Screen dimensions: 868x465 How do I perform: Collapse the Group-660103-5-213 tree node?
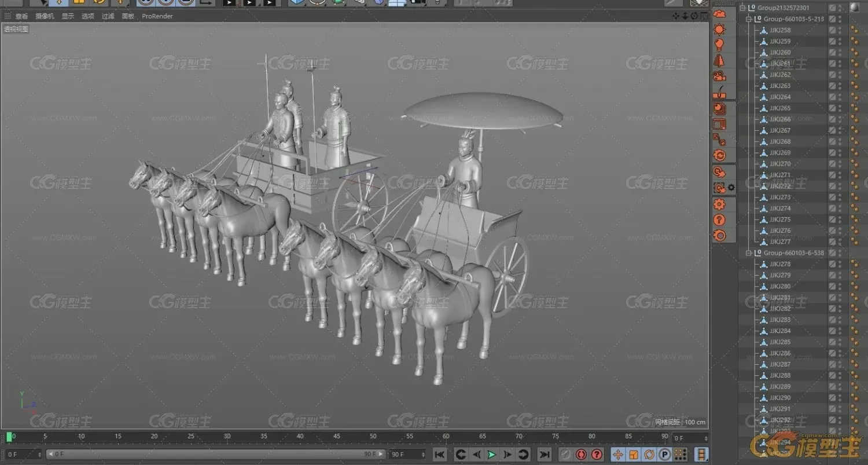[x=749, y=19]
